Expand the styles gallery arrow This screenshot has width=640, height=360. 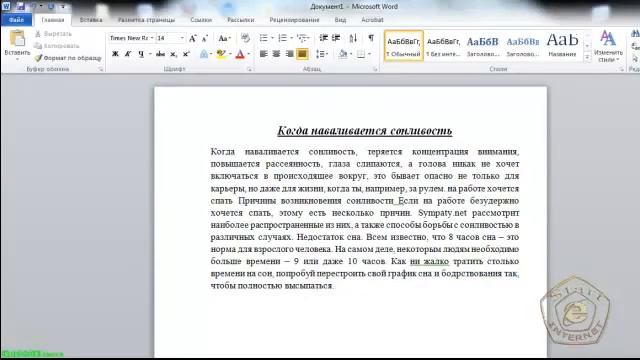587,58
